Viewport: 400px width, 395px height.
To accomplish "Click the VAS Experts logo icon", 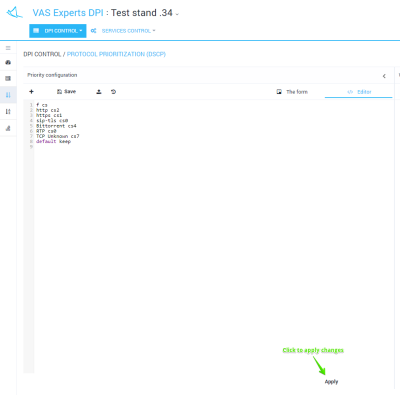I will coord(15,13).
